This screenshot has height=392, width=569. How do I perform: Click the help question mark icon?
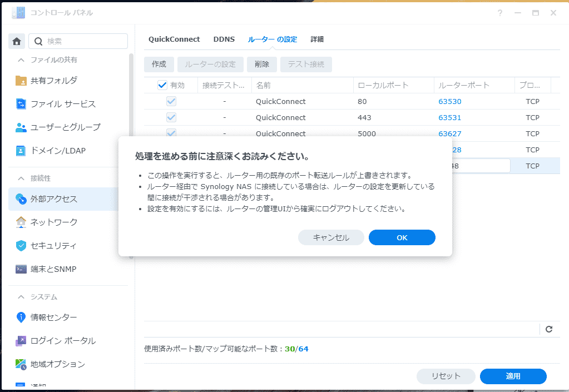point(500,13)
